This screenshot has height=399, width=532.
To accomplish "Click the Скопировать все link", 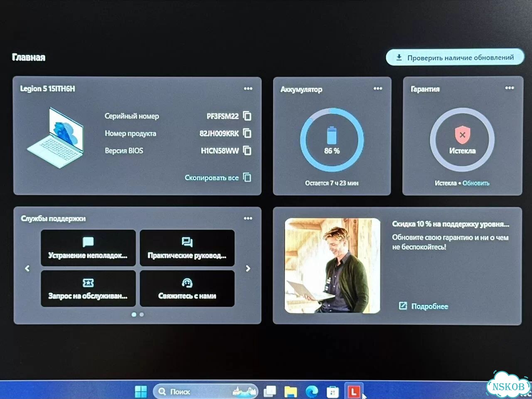I will click(218, 177).
